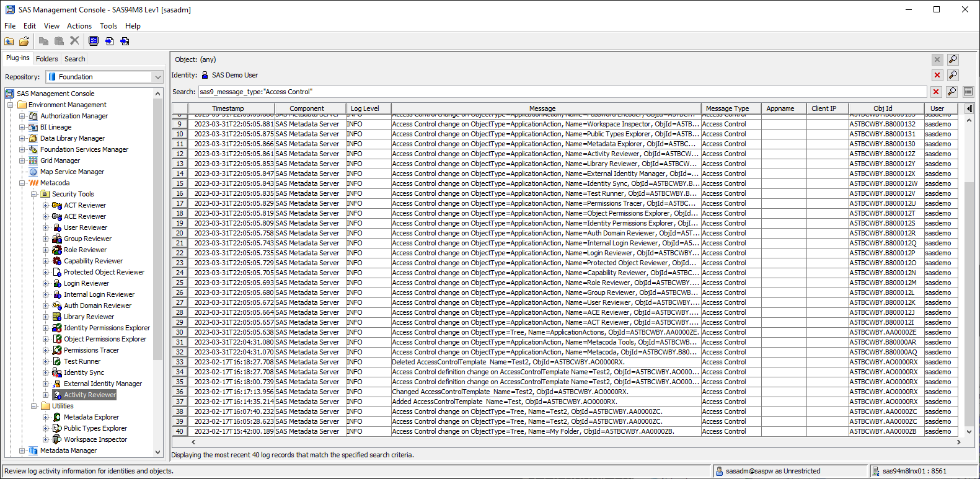The image size is (980, 479).
Task: Collapse the Metacoda node
Action: click(22, 183)
